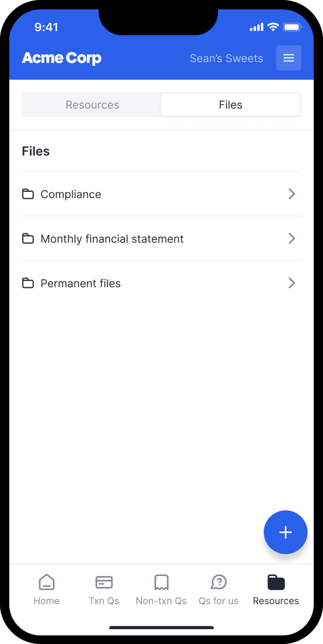Click the Permanent files folder icon
This screenshot has height=644, width=323.
point(28,283)
